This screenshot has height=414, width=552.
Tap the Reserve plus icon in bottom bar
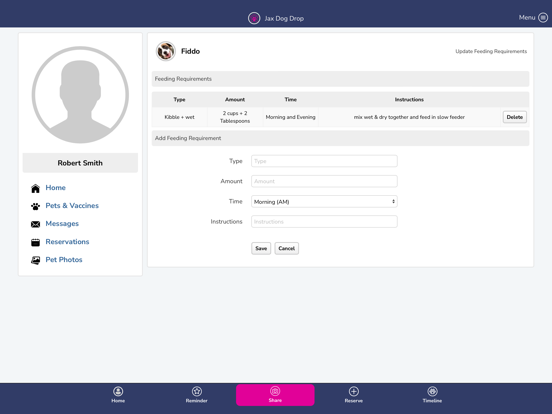point(354,391)
